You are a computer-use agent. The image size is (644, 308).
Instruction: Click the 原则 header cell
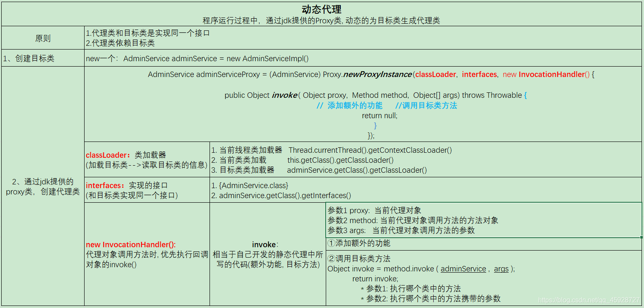click(42, 37)
